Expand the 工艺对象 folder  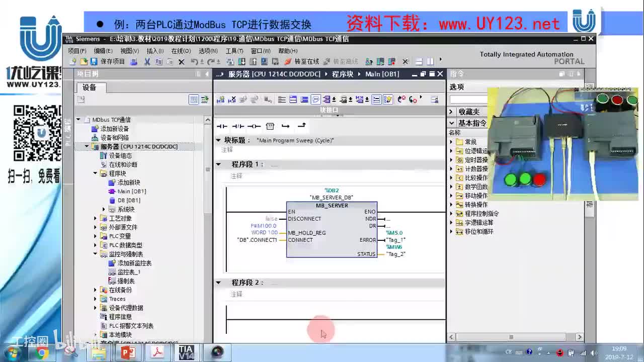96,218
